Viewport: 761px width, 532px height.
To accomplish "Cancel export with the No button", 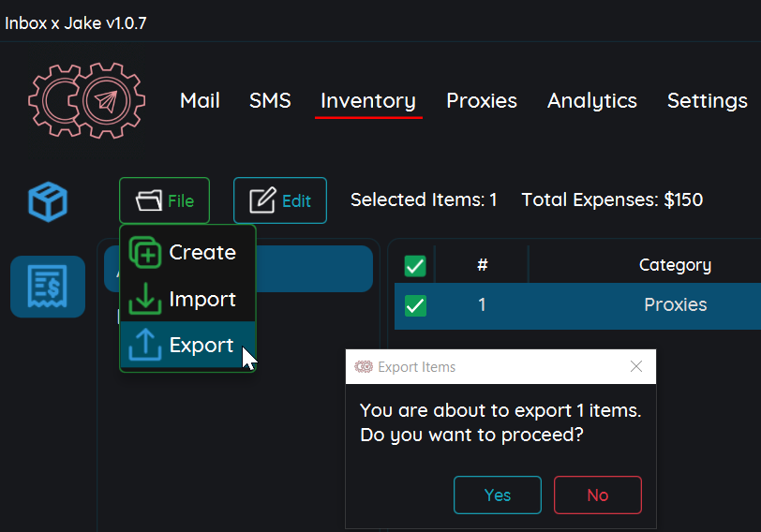I will pos(598,495).
